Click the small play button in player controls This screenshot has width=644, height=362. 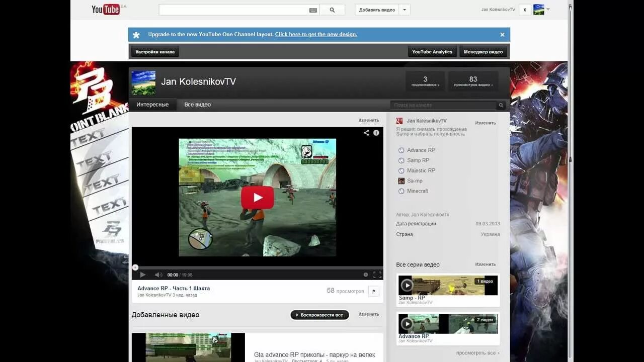coord(143,275)
